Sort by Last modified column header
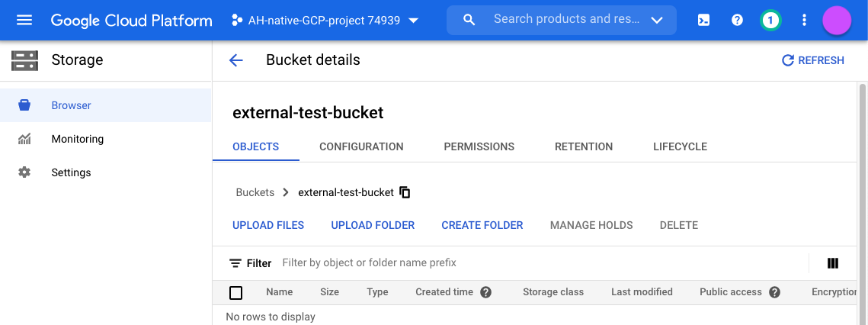 642,291
